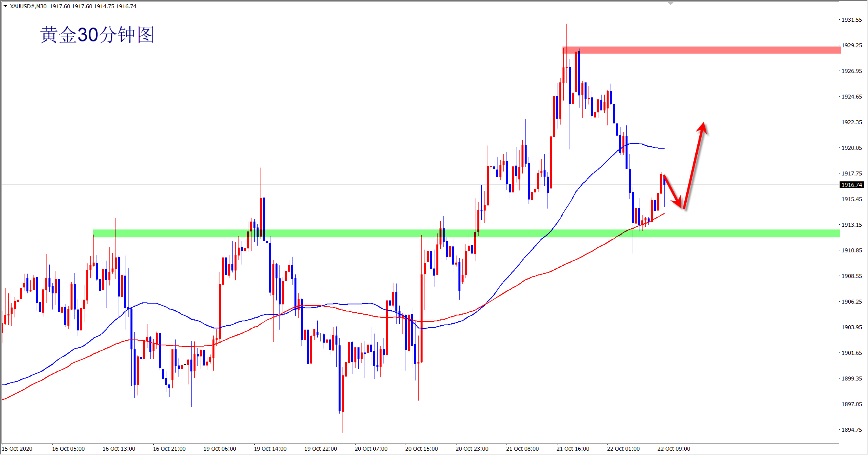
Task: Click the 1931.55 price axis label
Action: click(x=851, y=20)
